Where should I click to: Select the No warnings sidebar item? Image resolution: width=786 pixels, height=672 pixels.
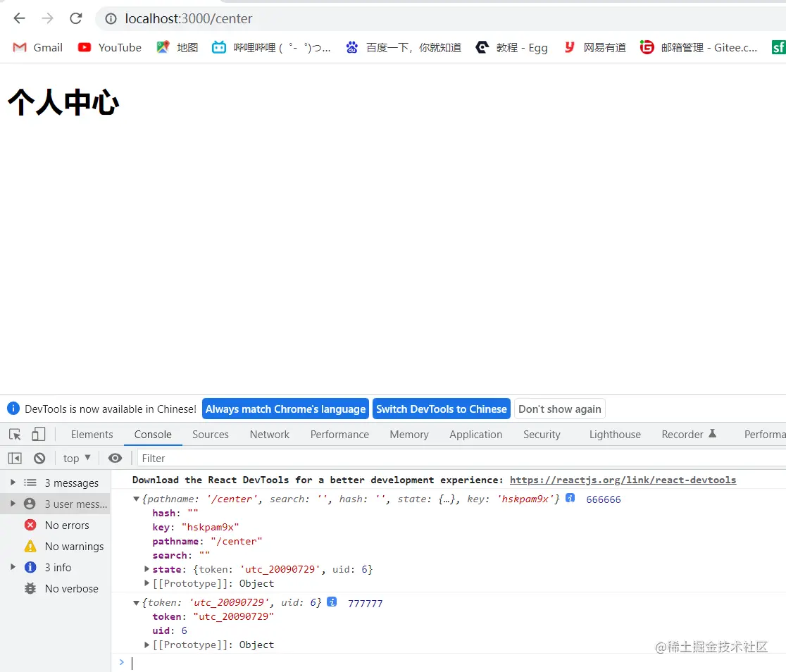(x=55, y=546)
